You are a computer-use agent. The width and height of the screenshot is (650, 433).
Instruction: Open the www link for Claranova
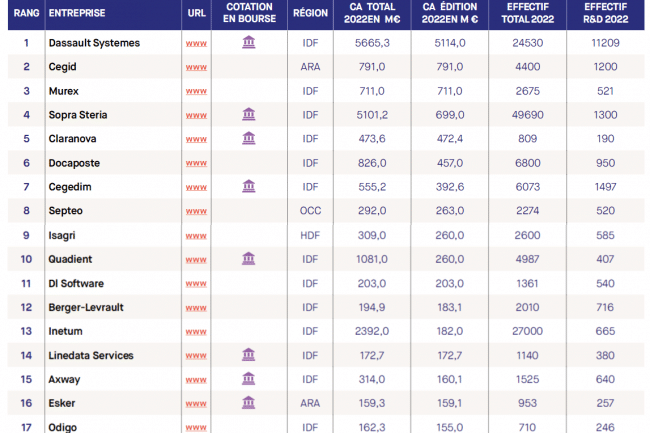pos(196,140)
